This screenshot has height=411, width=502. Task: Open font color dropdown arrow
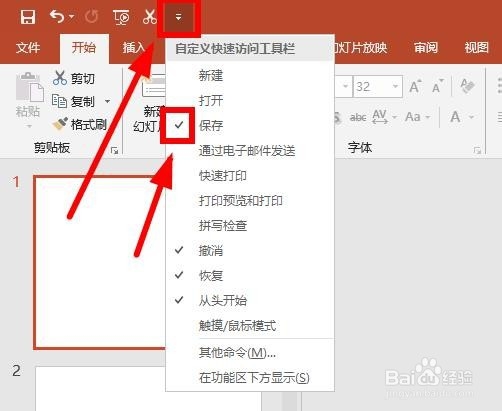pyautogui.click(x=471, y=117)
